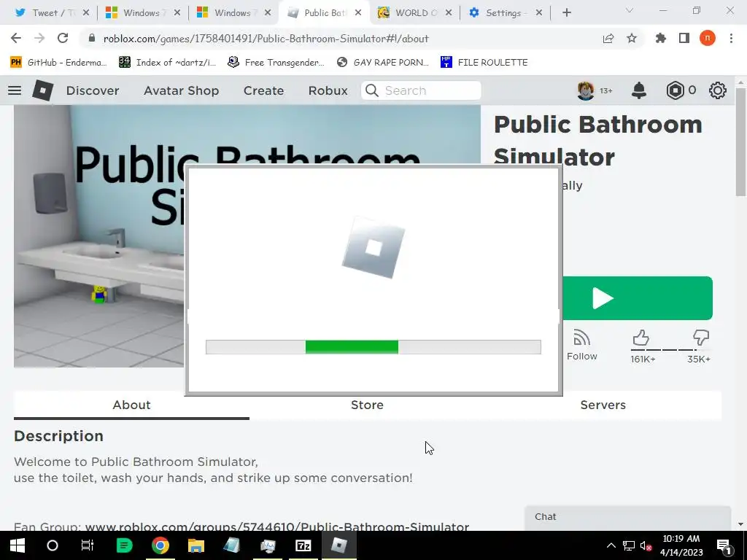Click the Roblox Search field
Screen dimensions: 747x560
pos(421,90)
